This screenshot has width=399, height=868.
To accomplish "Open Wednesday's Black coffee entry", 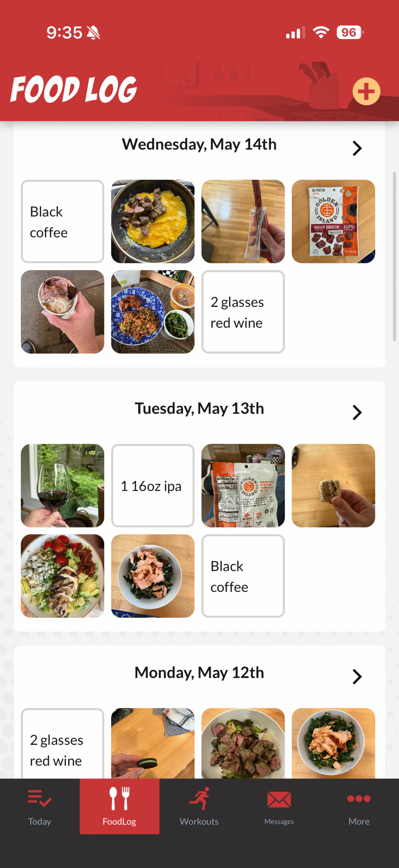I will click(62, 221).
